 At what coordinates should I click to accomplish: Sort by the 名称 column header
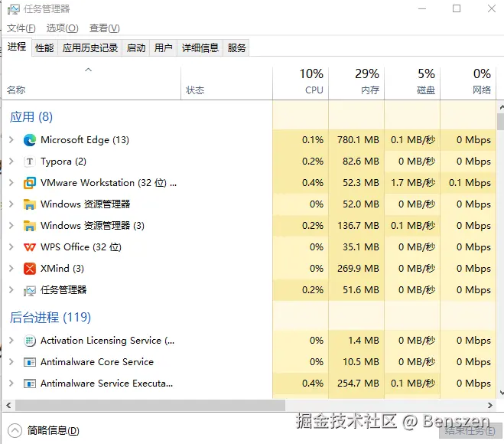click(x=92, y=83)
